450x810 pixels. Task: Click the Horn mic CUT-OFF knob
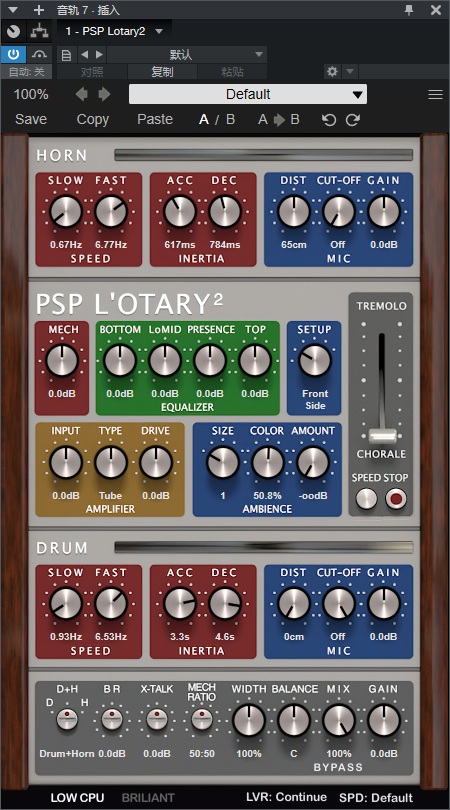(339, 212)
